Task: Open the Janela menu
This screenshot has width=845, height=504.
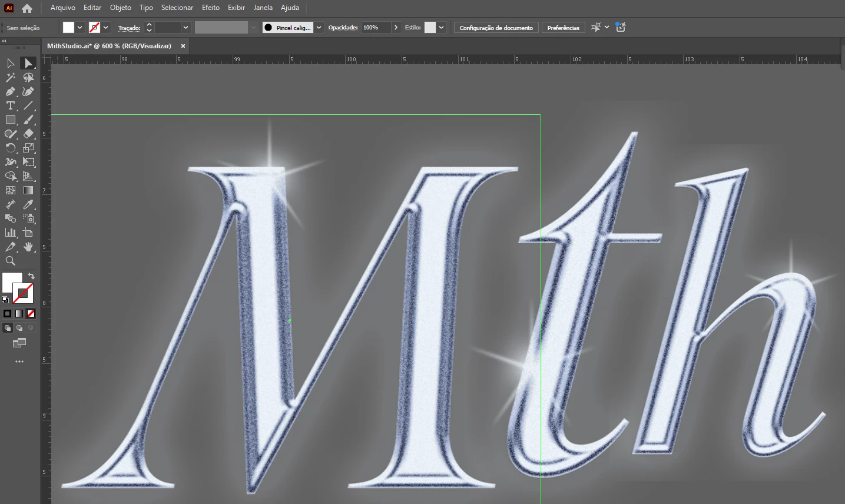Action: pyautogui.click(x=263, y=8)
